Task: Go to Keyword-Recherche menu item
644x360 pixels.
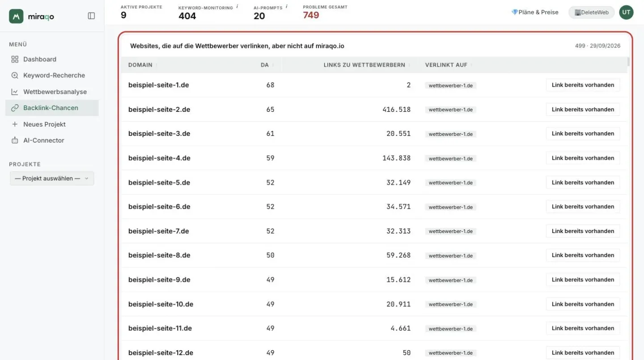Action: tap(52, 75)
